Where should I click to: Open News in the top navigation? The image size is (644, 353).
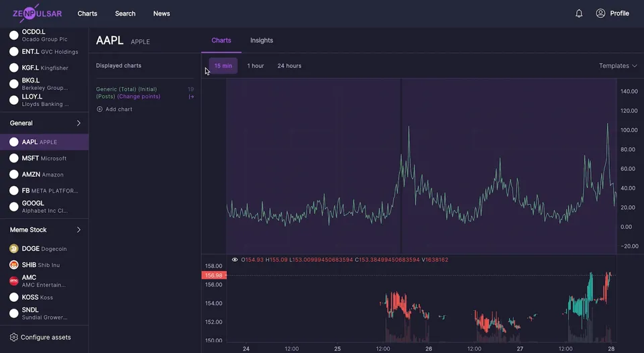point(162,13)
